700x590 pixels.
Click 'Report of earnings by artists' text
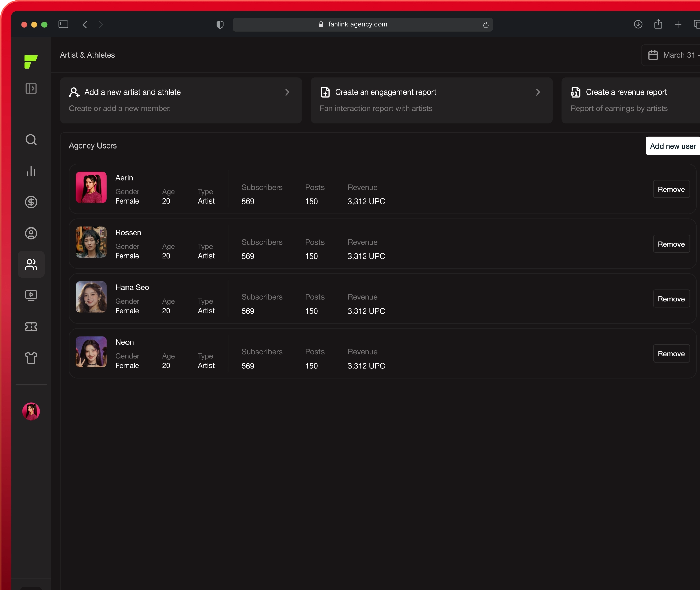pyautogui.click(x=619, y=108)
